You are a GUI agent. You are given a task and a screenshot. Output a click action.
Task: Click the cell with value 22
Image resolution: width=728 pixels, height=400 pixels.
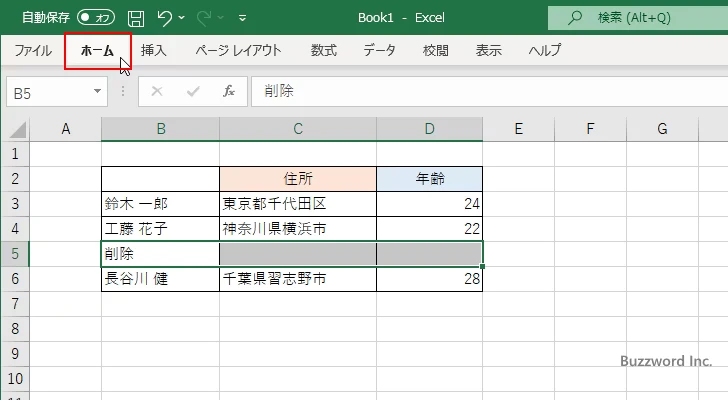point(429,229)
